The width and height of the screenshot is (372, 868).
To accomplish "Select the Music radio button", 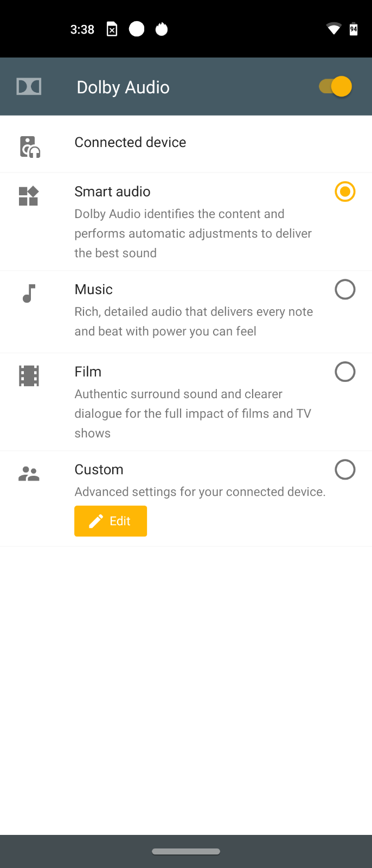I will pos(345,289).
